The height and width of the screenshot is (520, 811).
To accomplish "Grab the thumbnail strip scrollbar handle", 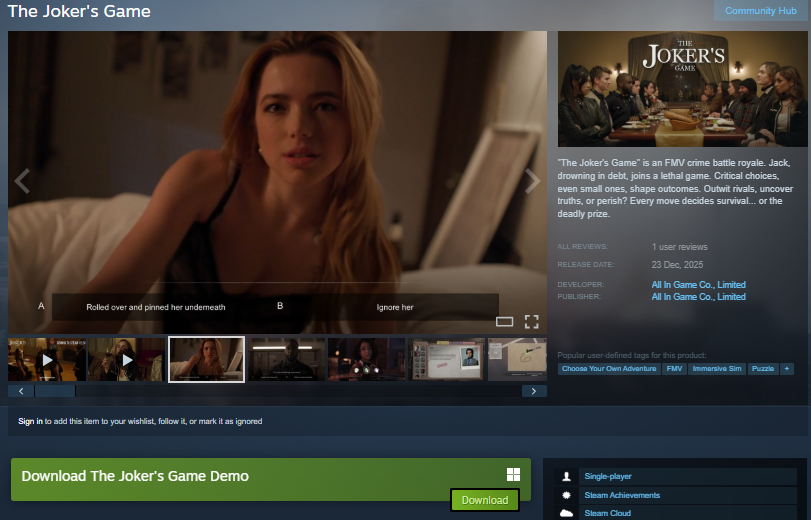I will [x=55, y=391].
